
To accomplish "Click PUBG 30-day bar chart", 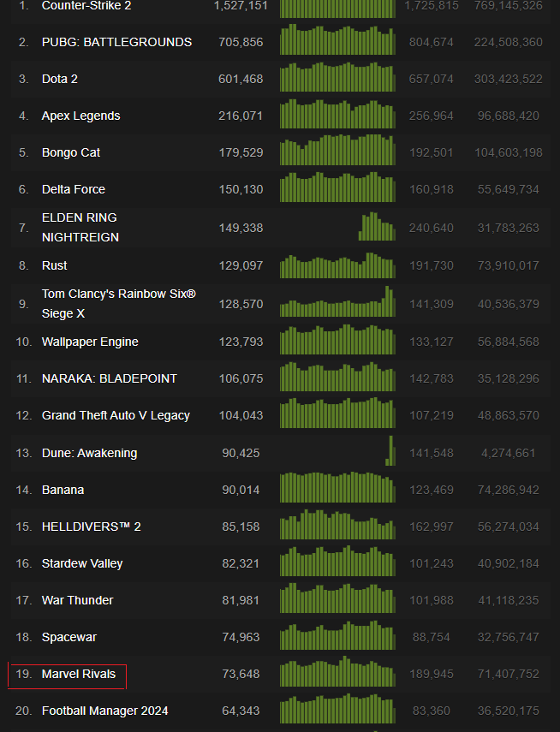I will click(337, 39).
